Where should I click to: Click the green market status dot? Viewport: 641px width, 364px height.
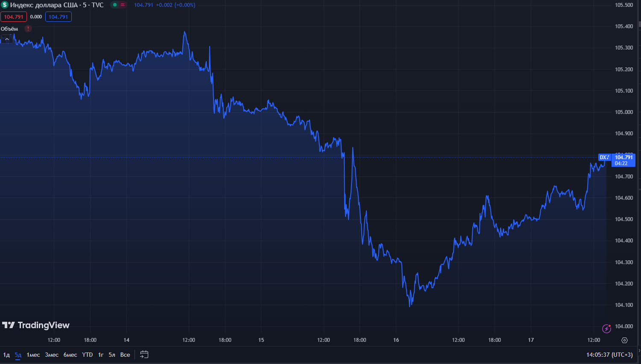coord(115,5)
